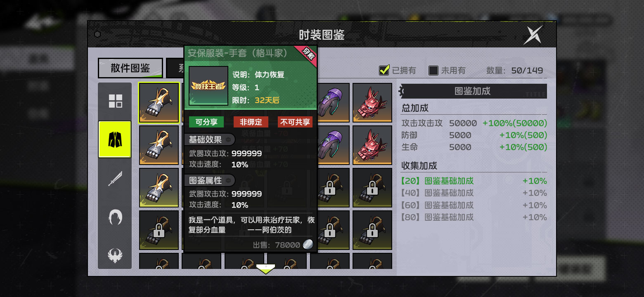Toggle the 未拥有 checkbox
The width and height of the screenshot is (644, 297).
pos(433,71)
